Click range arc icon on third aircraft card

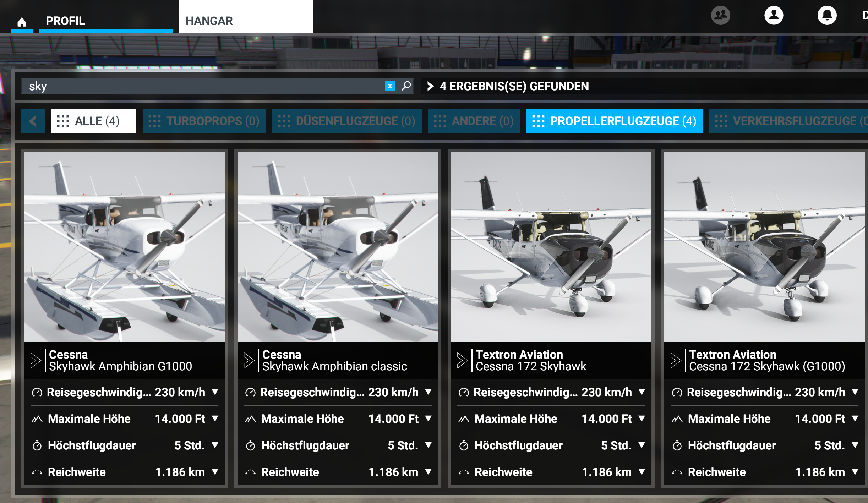(x=464, y=472)
